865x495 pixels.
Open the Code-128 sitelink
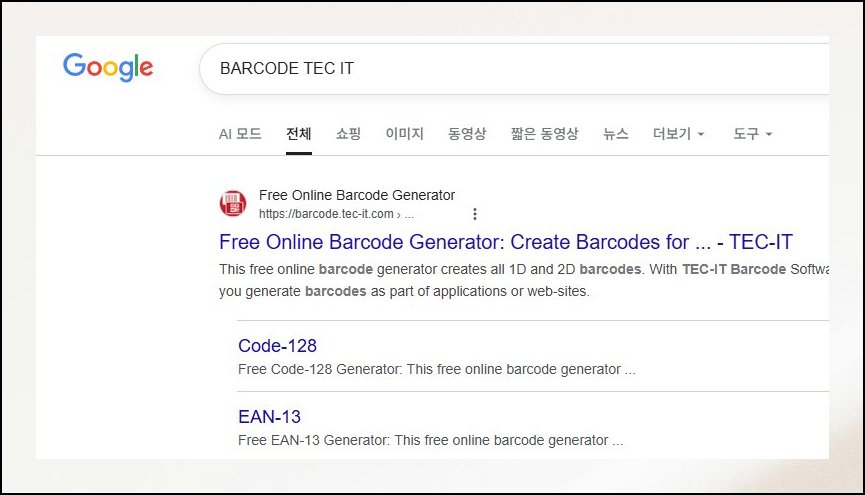tap(277, 345)
